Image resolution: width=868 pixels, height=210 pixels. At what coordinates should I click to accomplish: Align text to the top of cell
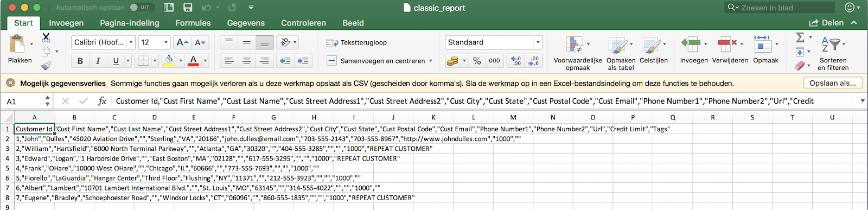point(229,42)
